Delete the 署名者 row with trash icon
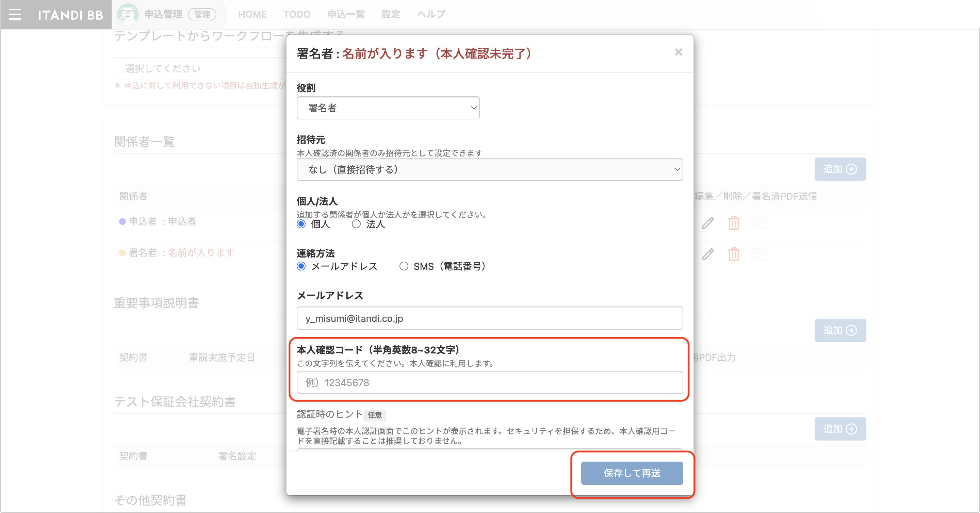Image resolution: width=980 pixels, height=513 pixels. tap(734, 254)
